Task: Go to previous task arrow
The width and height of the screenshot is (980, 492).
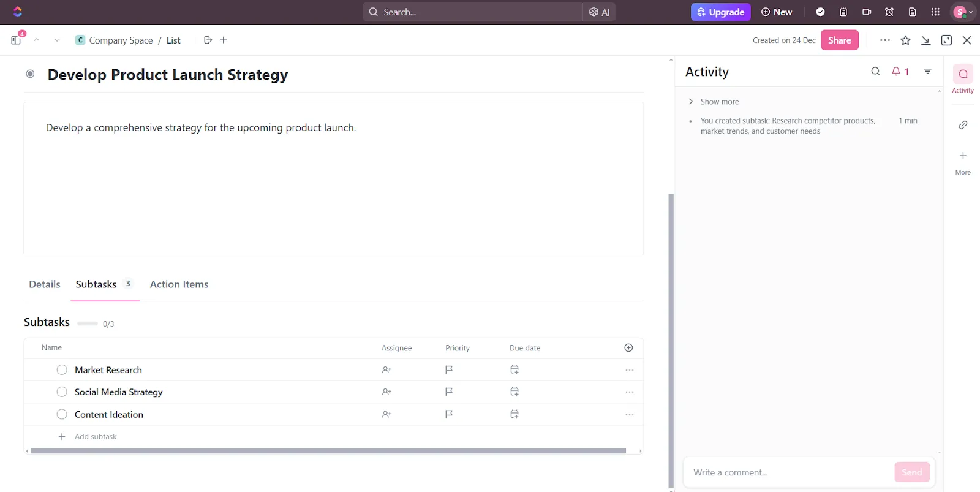Action: coord(37,40)
